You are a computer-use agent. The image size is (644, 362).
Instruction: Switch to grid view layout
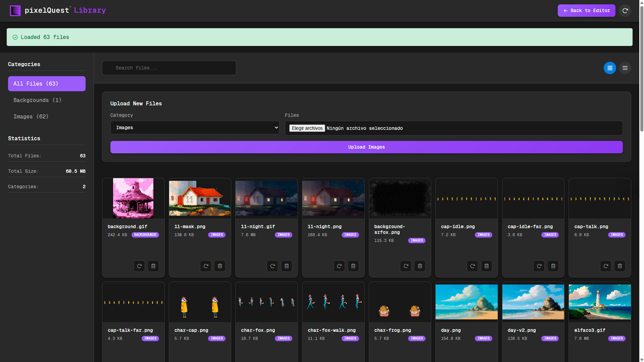click(610, 68)
